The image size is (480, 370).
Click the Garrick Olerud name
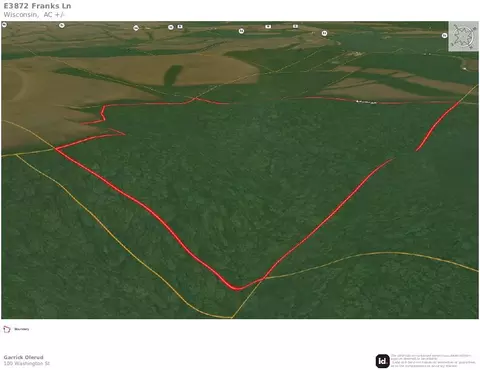coord(23,357)
